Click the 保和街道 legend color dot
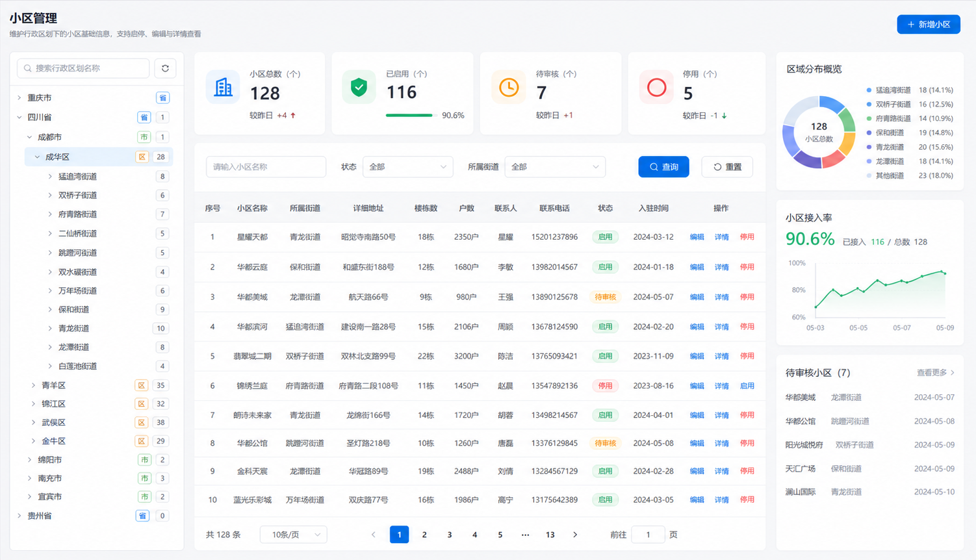This screenshot has width=976, height=560. coord(869,133)
